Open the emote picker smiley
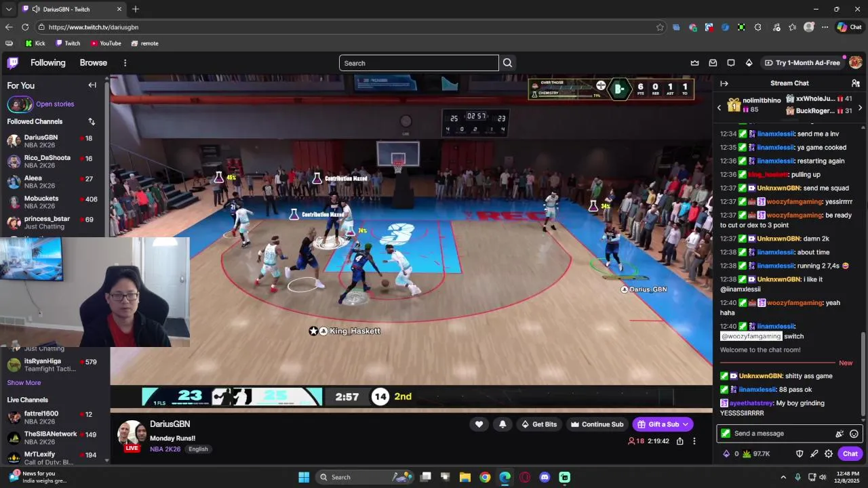 click(x=854, y=434)
